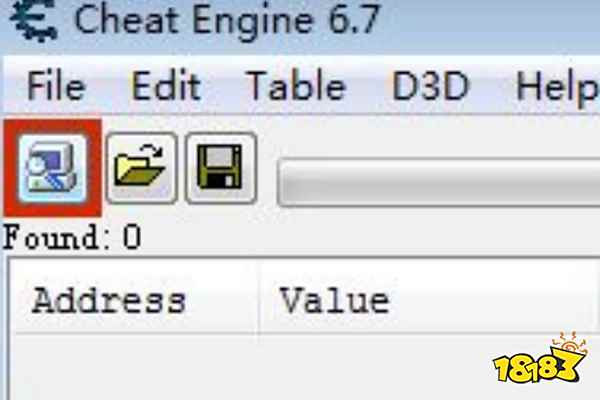Show the Help menu
This screenshot has width=600, height=400.
point(557,89)
